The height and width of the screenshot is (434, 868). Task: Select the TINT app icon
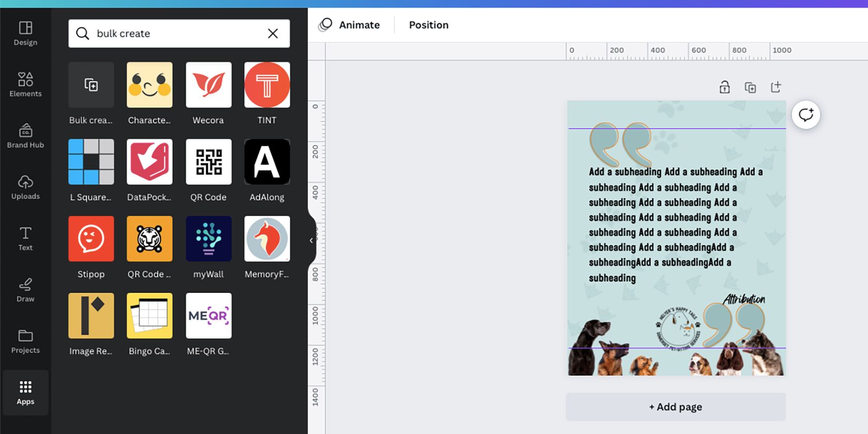pyautogui.click(x=267, y=85)
